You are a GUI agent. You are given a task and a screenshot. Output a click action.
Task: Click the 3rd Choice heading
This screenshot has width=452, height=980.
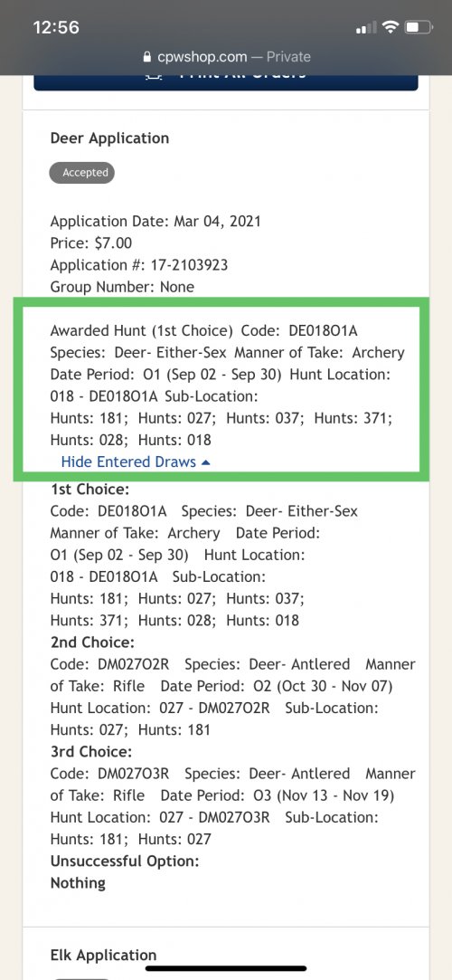click(91, 751)
